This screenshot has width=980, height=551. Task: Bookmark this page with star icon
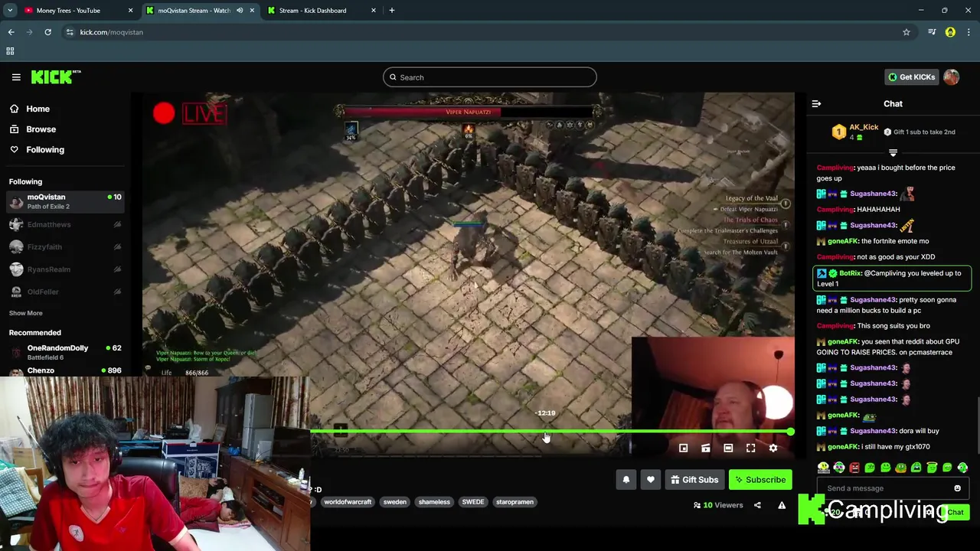[x=906, y=32]
